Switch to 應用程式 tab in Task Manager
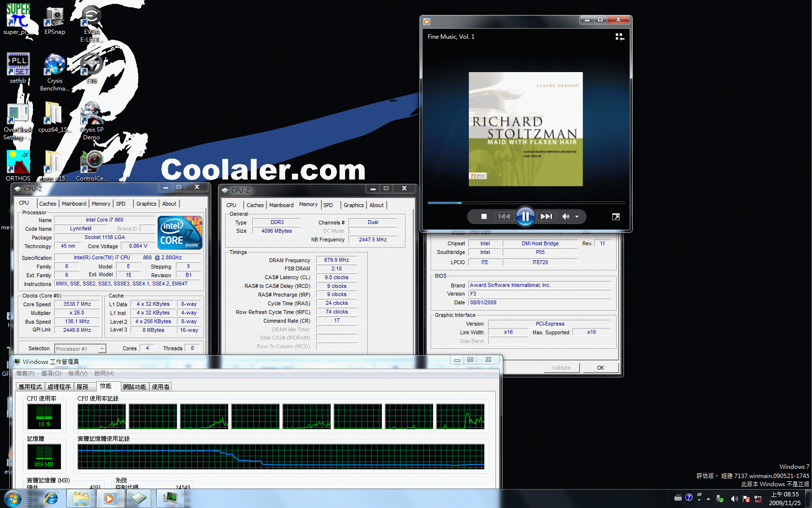 pos(30,387)
